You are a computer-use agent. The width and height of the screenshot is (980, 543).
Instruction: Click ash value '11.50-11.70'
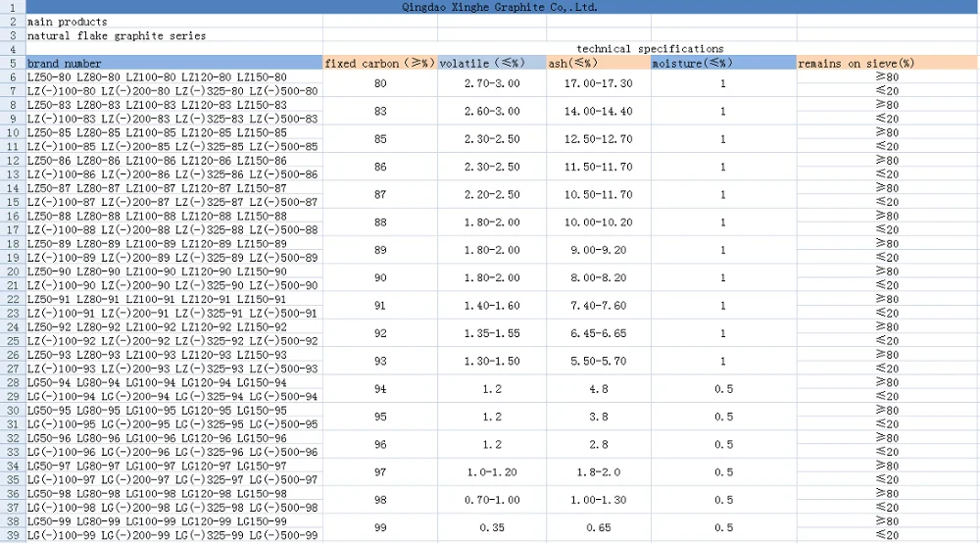pos(599,167)
